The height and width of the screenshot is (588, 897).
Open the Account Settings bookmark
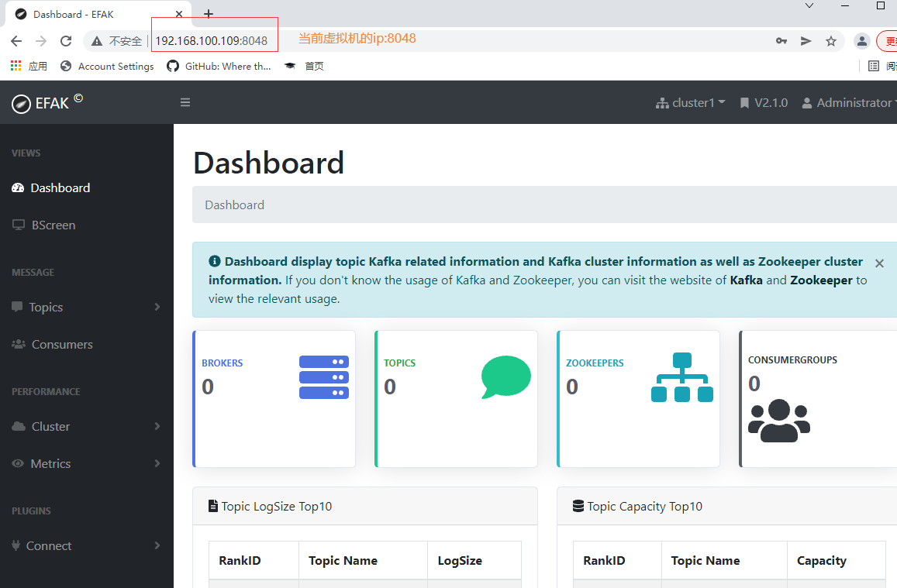(x=107, y=67)
